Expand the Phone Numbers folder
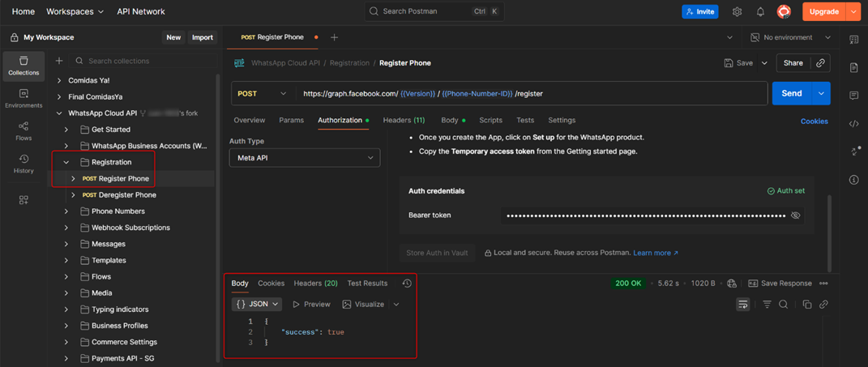 click(x=66, y=211)
